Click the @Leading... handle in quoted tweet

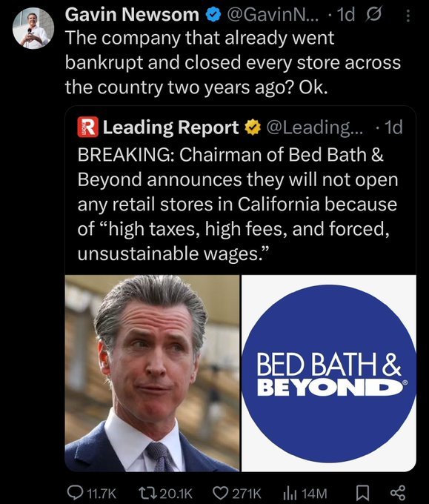(314, 127)
